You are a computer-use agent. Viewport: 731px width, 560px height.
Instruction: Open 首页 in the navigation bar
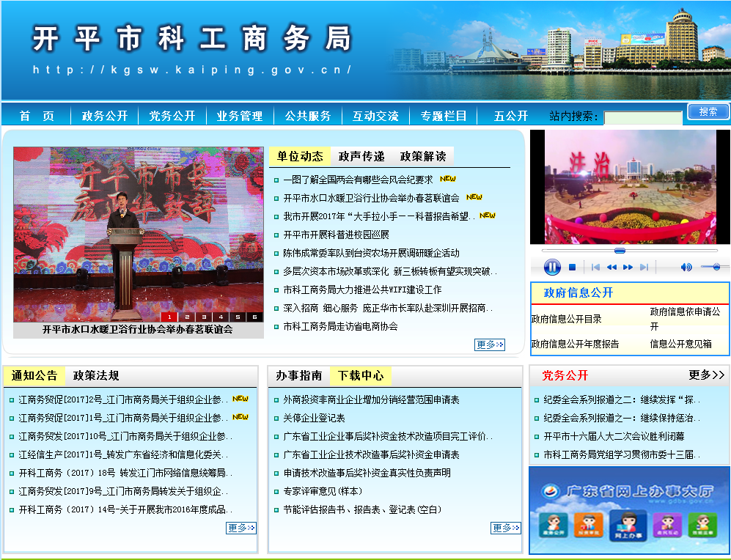coord(37,116)
